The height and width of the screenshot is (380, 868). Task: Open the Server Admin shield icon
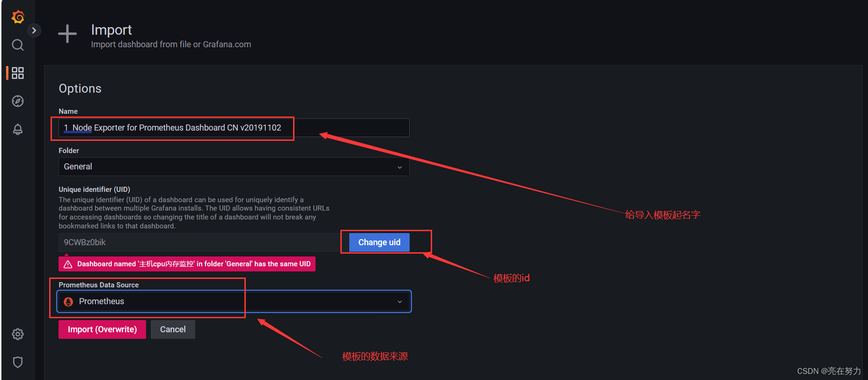click(x=18, y=362)
